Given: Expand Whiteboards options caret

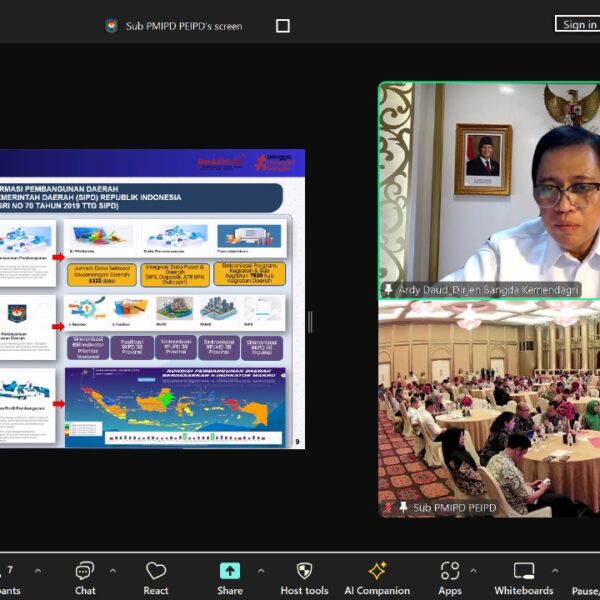Looking at the screenshot, I should pyautogui.click(x=555, y=571).
